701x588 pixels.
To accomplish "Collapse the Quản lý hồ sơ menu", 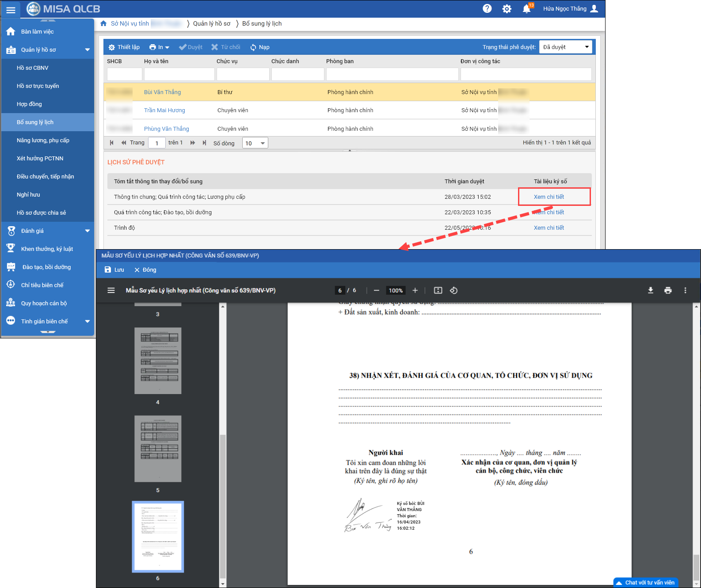I will 87,50.
